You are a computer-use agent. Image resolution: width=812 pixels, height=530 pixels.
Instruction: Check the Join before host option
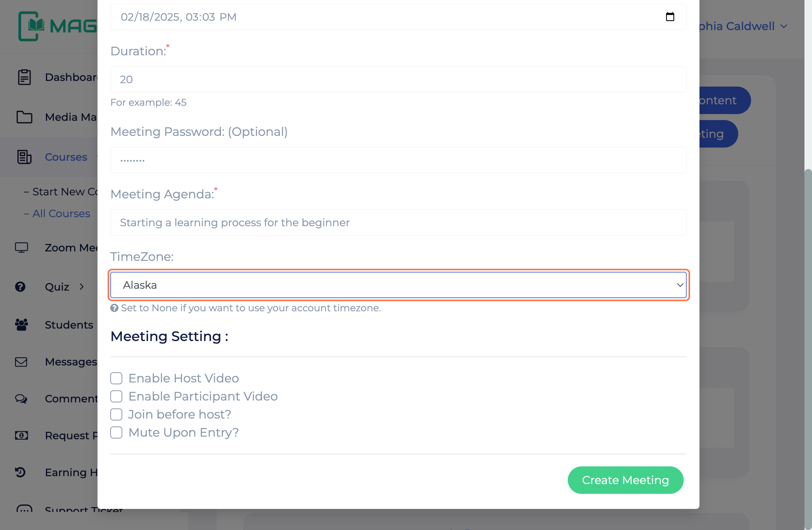click(x=116, y=414)
